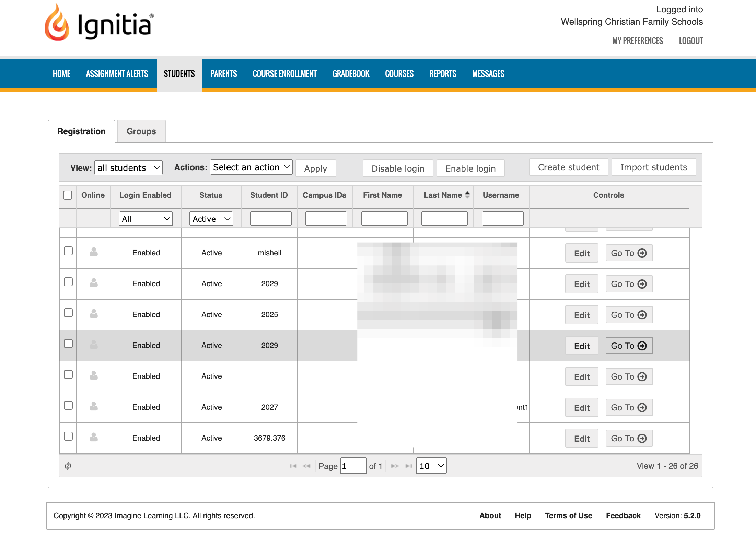Go to first page pager icon

pos(293,466)
